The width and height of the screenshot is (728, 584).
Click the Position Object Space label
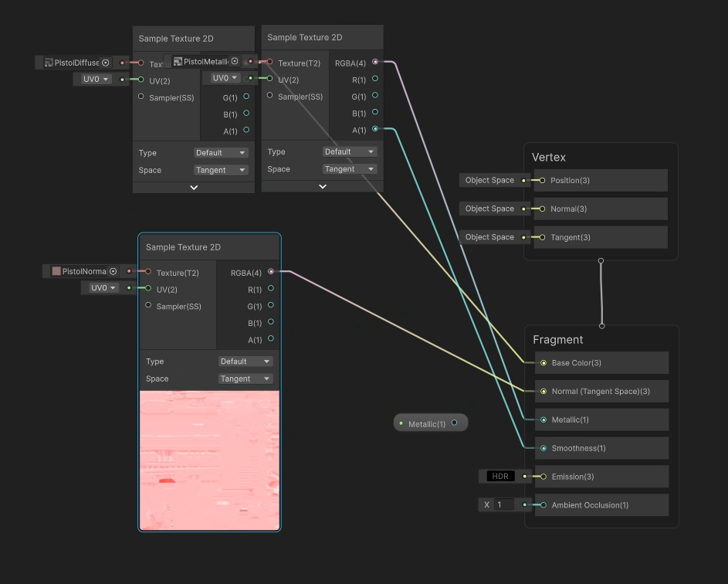pyautogui.click(x=489, y=180)
